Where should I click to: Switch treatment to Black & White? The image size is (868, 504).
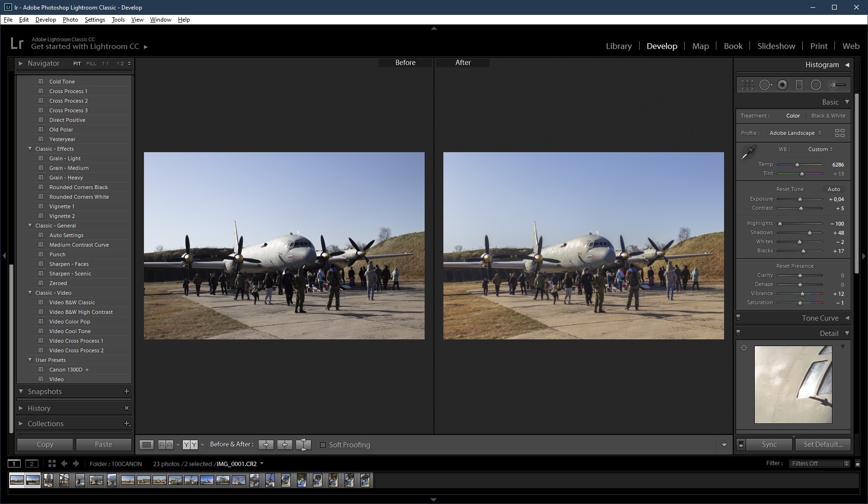click(x=828, y=116)
